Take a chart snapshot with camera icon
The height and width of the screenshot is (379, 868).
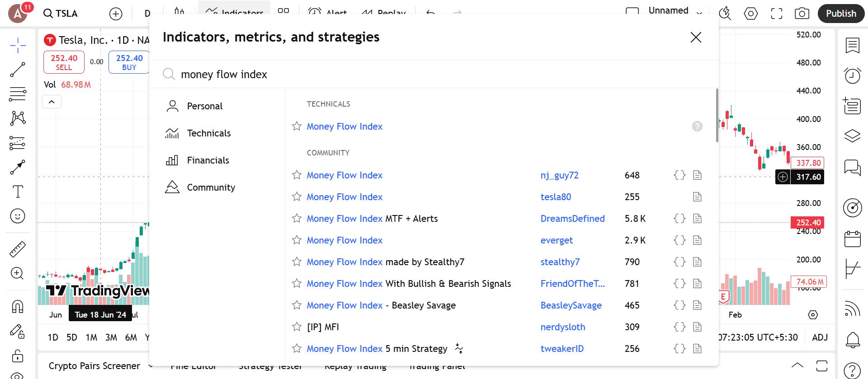802,14
